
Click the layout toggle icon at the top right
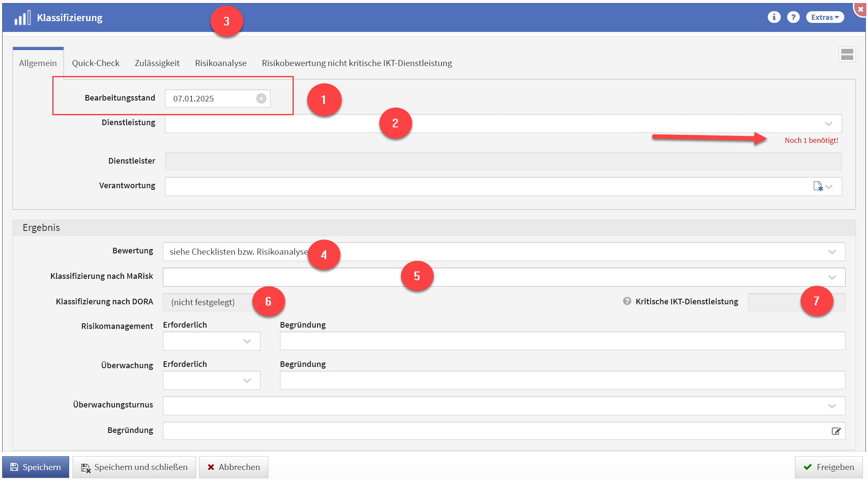847,54
